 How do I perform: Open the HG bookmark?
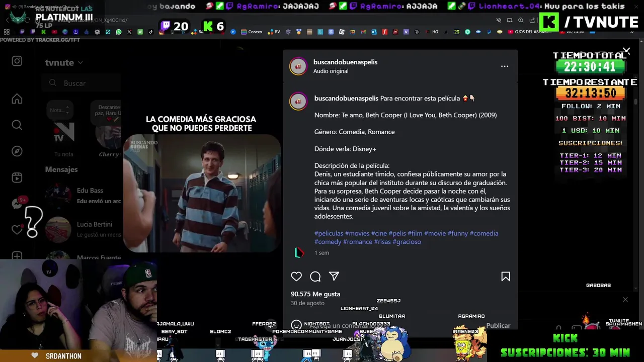pos(432,32)
